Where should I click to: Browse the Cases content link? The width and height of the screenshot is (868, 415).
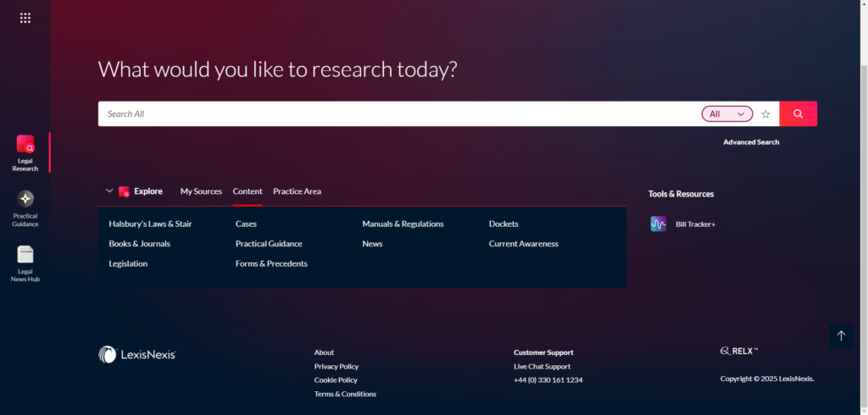tap(246, 224)
